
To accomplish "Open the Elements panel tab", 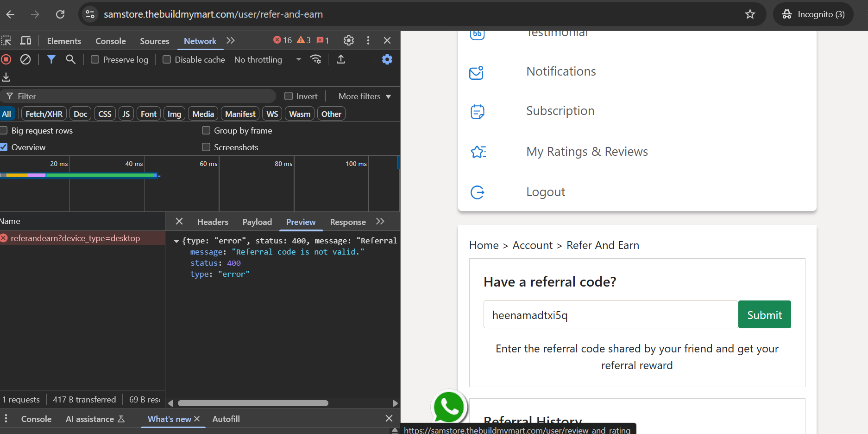I will pyautogui.click(x=64, y=41).
